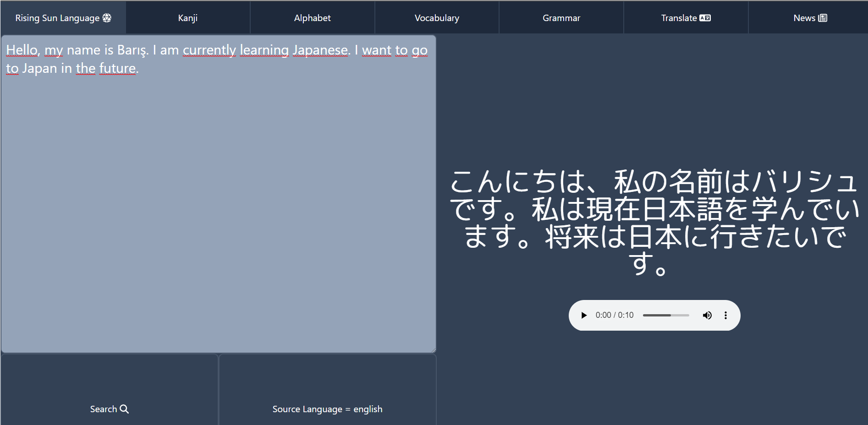868x425 pixels.
Task: Click the magnifying glass search icon
Action: [x=124, y=409]
